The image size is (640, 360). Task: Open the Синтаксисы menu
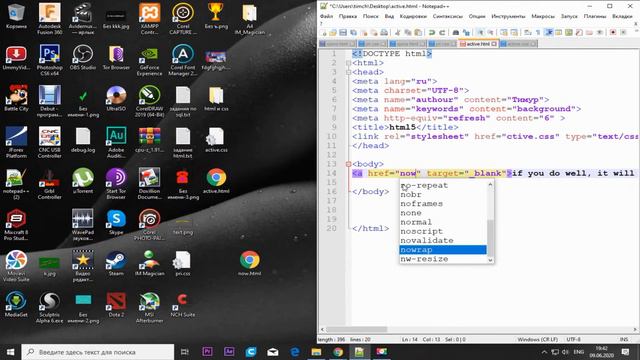[447, 16]
